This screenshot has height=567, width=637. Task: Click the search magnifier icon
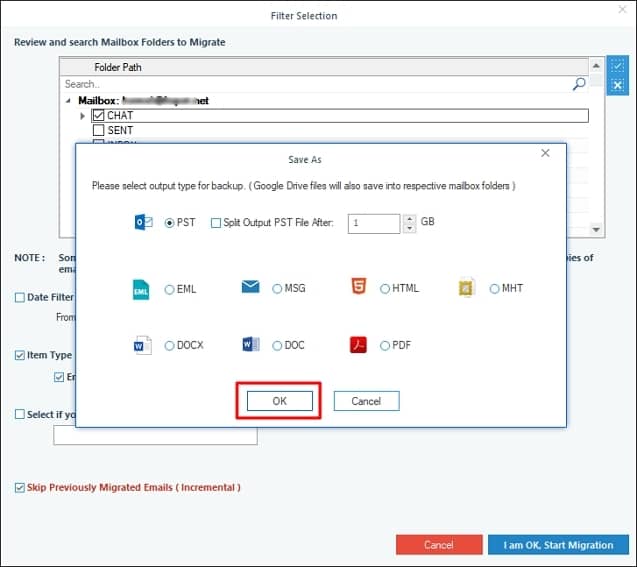[579, 84]
